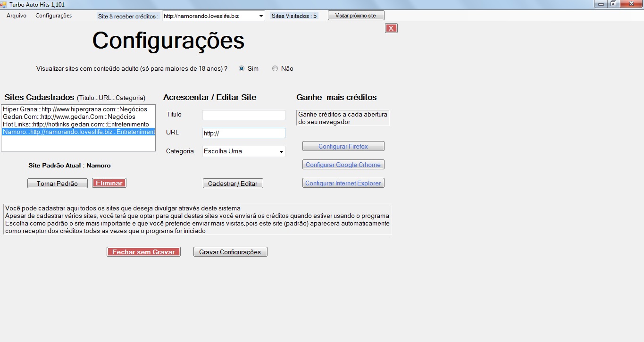This screenshot has width=644, height=342.
Task: Open Configurar Firefox
Action: 343,146
